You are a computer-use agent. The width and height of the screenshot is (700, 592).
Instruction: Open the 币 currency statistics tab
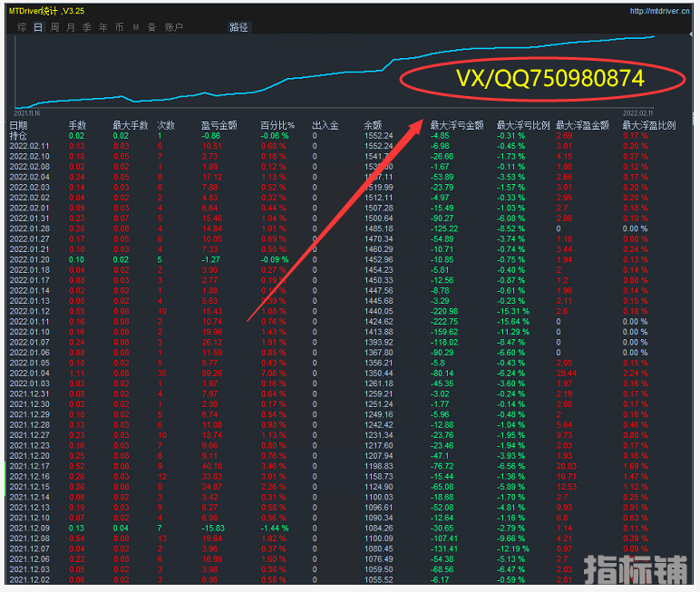tap(120, 27)
